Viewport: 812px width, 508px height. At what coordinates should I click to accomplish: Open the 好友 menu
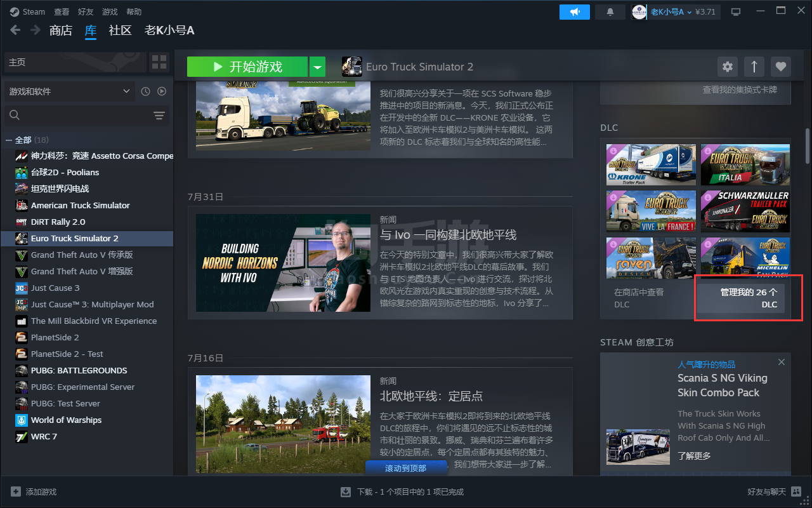[x=86, y=12]
